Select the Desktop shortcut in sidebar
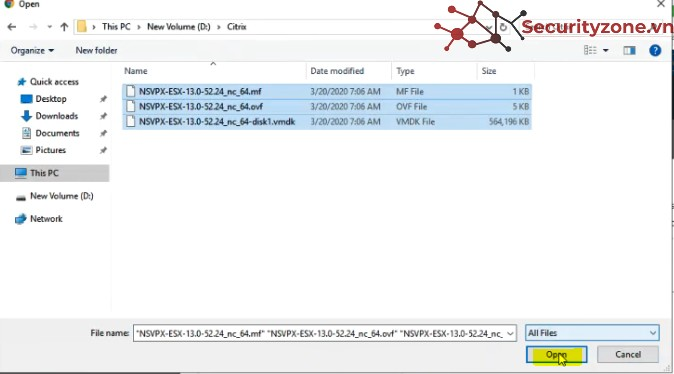Screen dimensions: 674x374 point(51,99)
